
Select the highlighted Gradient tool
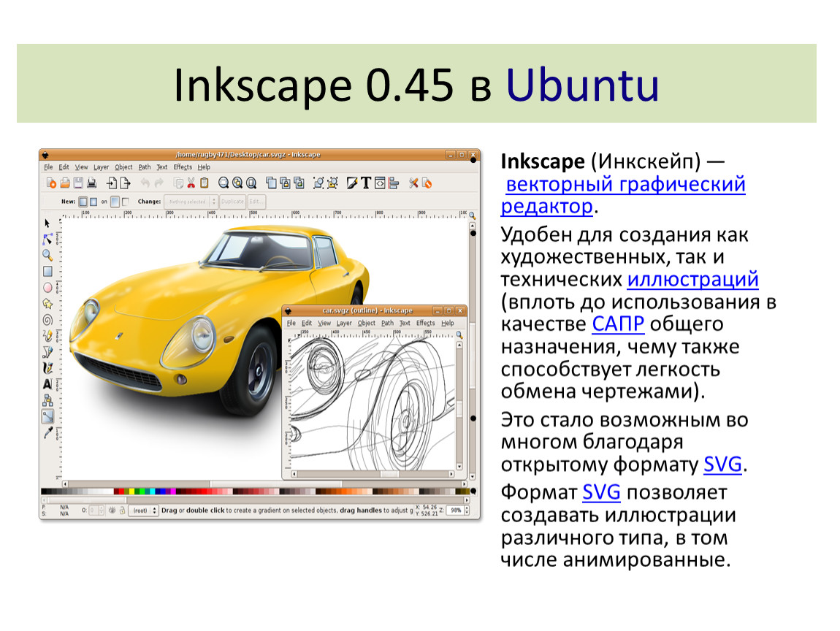[x=47, y=416]
